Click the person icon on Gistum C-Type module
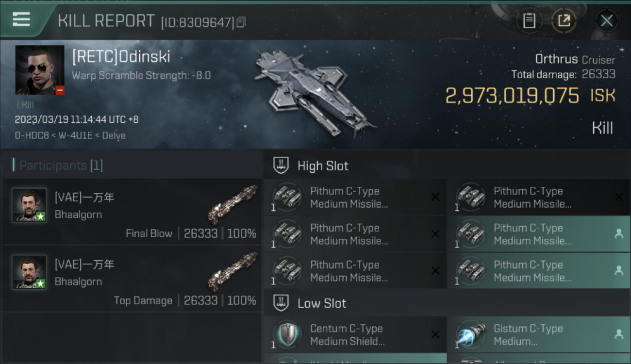 coord(618,334)
